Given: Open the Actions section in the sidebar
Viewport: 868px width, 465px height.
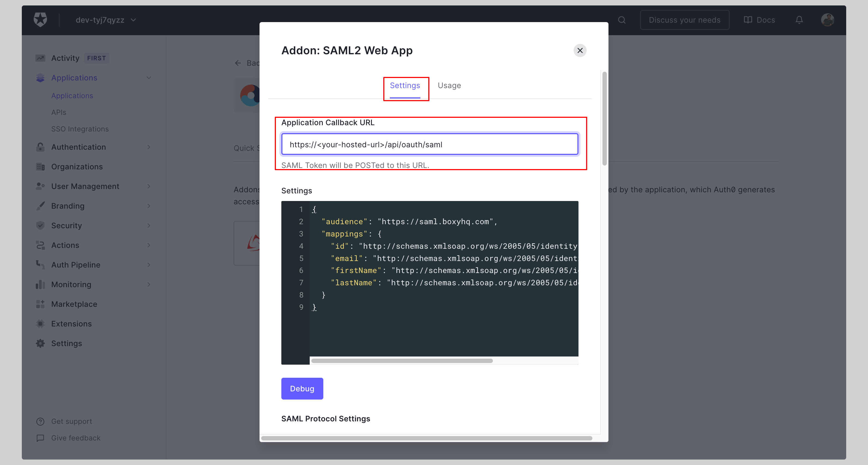Looking at the screenshot, I should pos(65,245).
